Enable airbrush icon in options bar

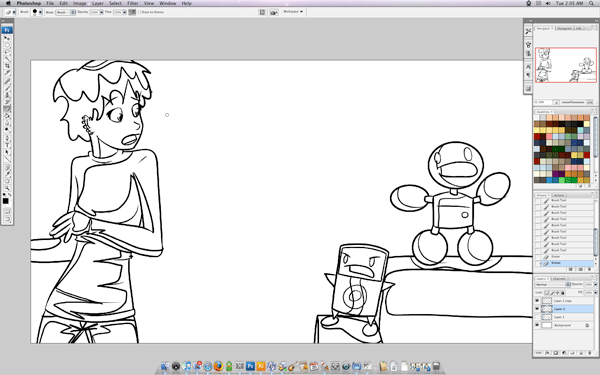tap(132, 12)
